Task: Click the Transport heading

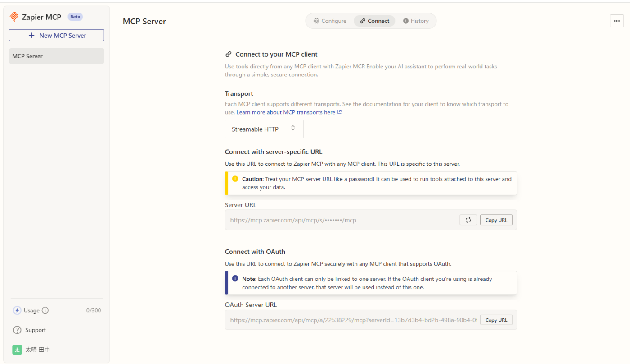Action: point(239,93)
